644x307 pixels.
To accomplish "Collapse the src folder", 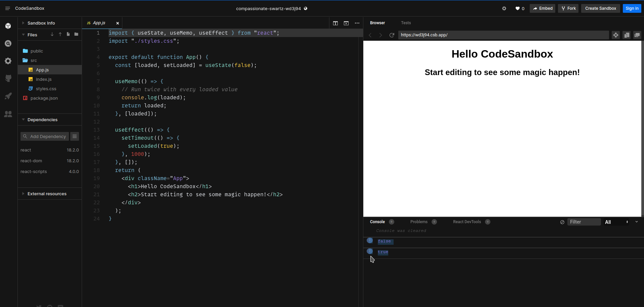I will pos(50,60).
